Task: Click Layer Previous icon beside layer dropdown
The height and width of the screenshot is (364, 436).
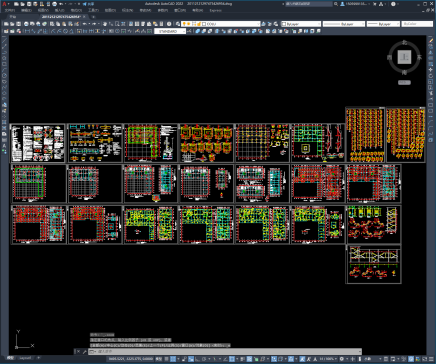Action: [x=269, y=24]
